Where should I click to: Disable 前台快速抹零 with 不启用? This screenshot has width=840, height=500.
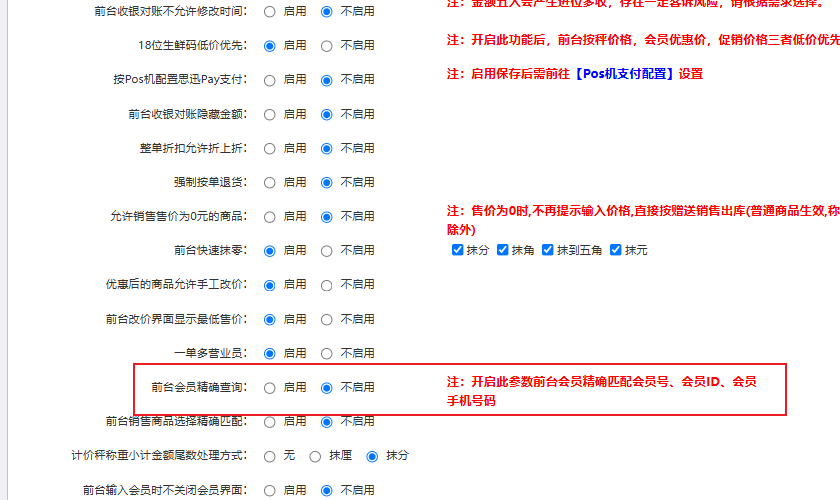[x=327, y=251]
